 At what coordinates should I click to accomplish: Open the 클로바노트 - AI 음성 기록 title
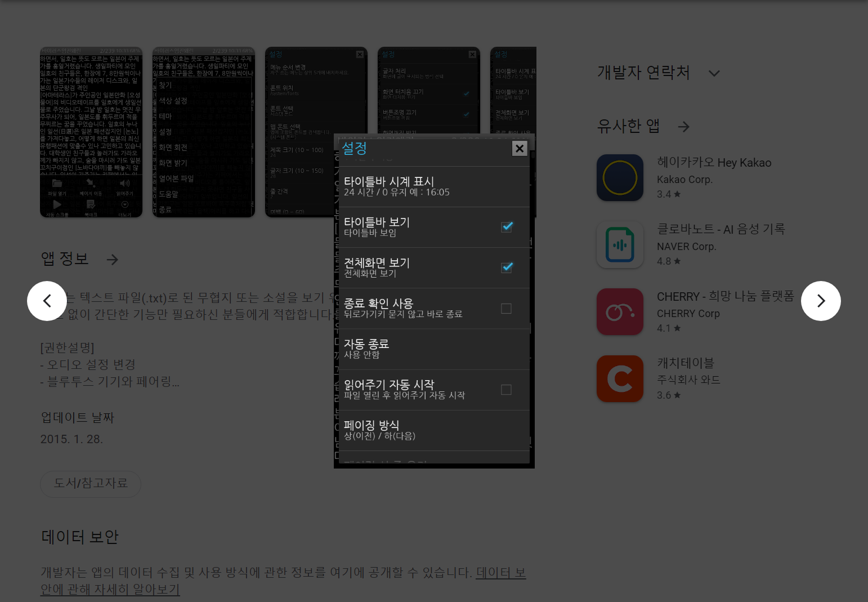(721, 229)
